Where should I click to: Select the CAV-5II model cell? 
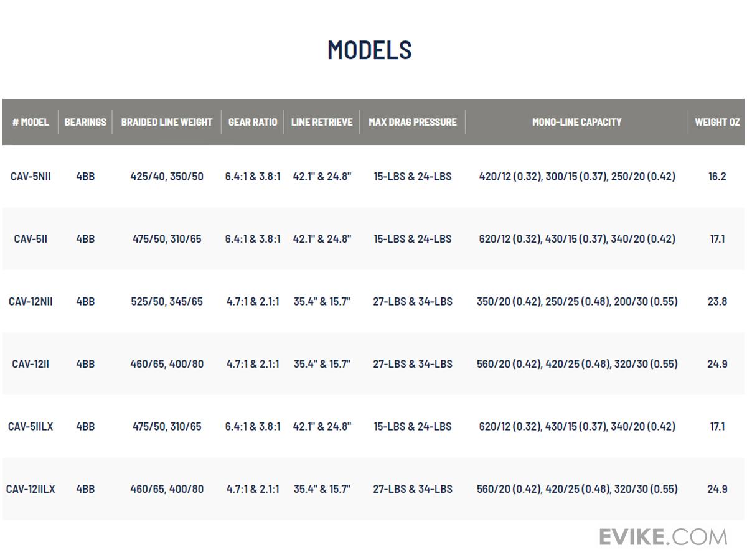point(31,239)
